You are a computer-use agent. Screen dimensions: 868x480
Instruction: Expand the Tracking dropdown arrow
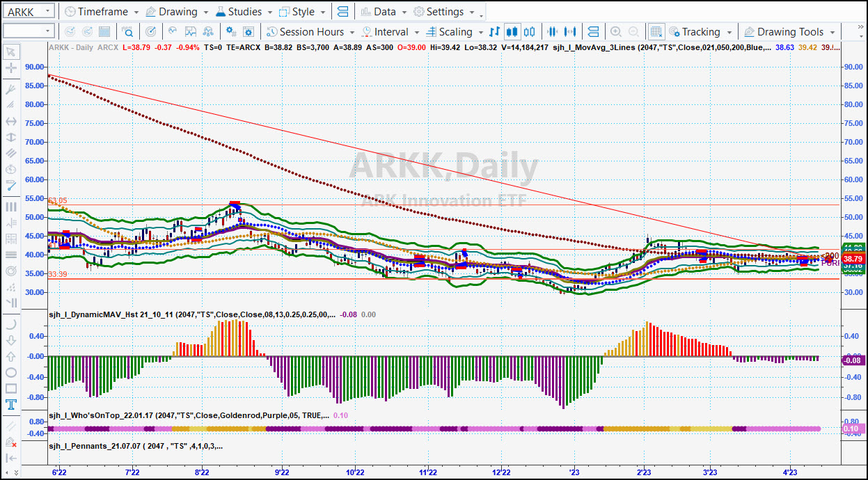[x=729, y=32]
